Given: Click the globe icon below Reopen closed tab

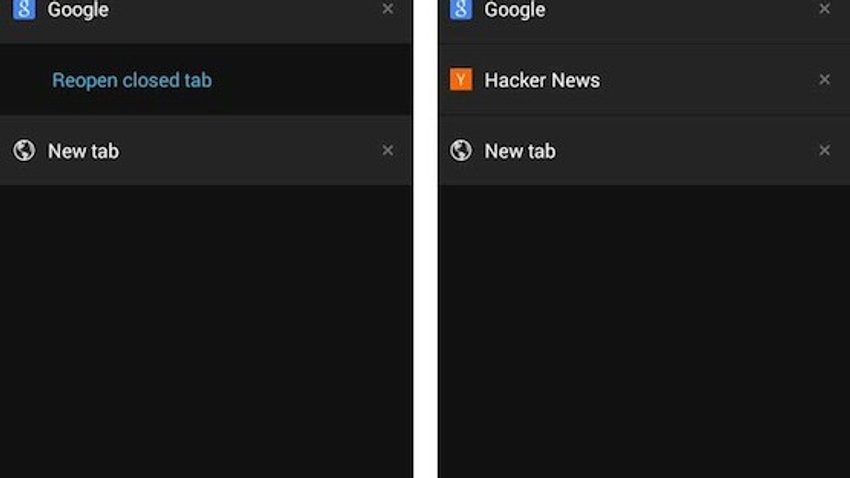Looking at the screenshot, I should (x=24, y=151).
